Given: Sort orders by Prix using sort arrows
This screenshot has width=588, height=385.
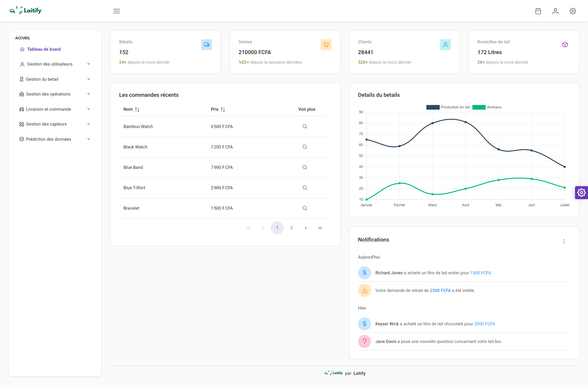Looking at the screenshot, I should [223, 109].
